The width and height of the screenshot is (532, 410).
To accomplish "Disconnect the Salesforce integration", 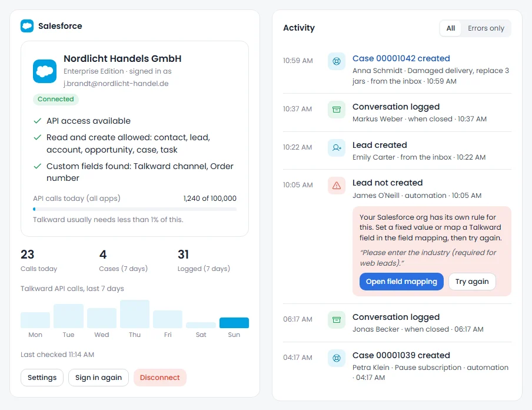I will pos(160,378).
